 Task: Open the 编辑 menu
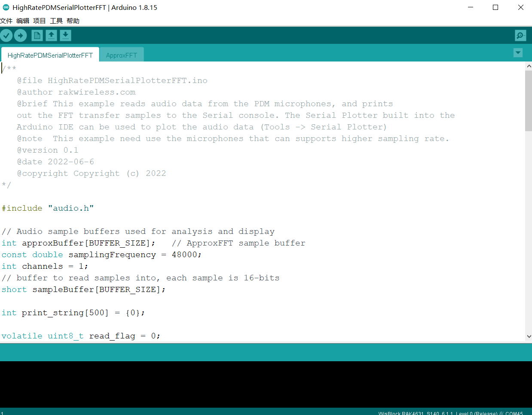23,21
